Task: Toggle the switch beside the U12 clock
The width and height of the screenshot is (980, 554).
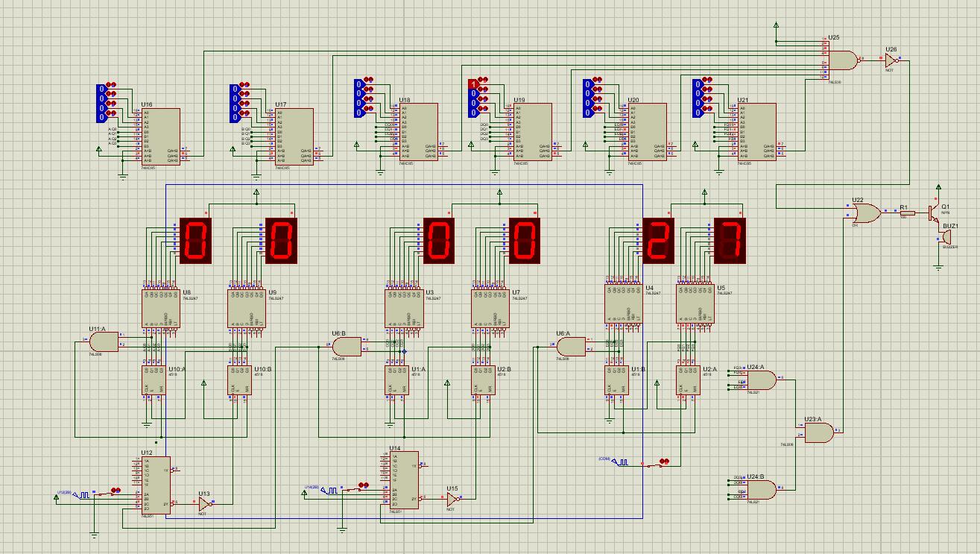Action: (x=108, y=491)
